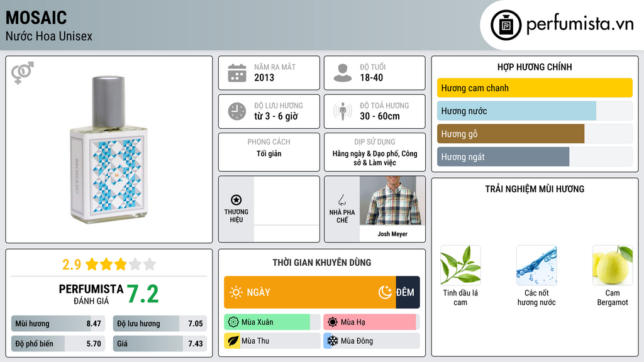
Task: Click the sillage radiating person icon
Action: click(x=343, y=111)
